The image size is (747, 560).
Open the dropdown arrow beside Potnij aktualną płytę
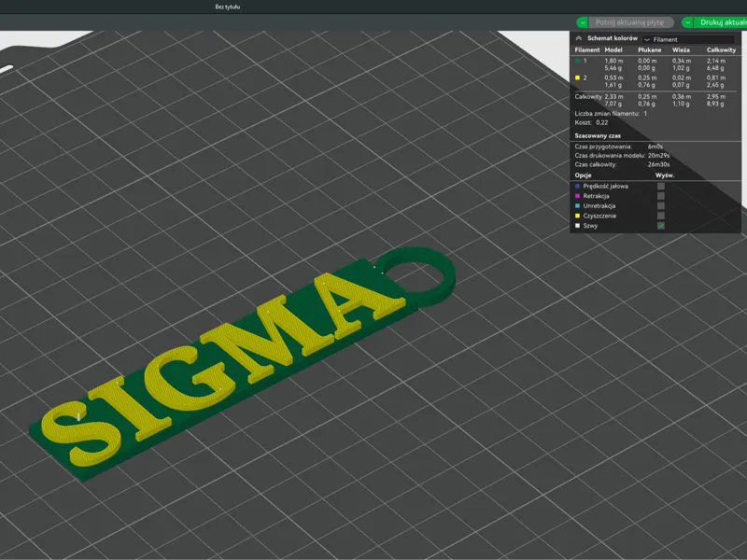coord(582,22)
